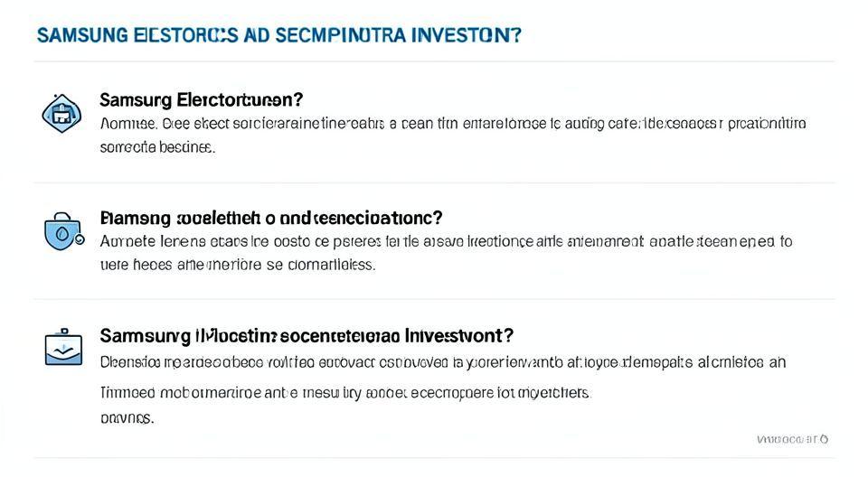
Task: Click the hexagon building icon beside first heading
Action: [61, 114]
